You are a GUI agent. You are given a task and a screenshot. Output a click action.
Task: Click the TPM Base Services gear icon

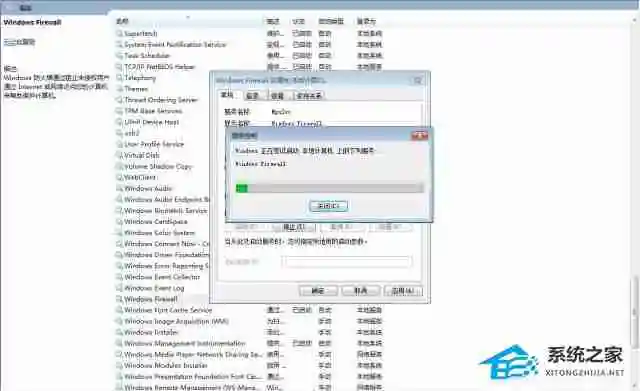[119, 111]
